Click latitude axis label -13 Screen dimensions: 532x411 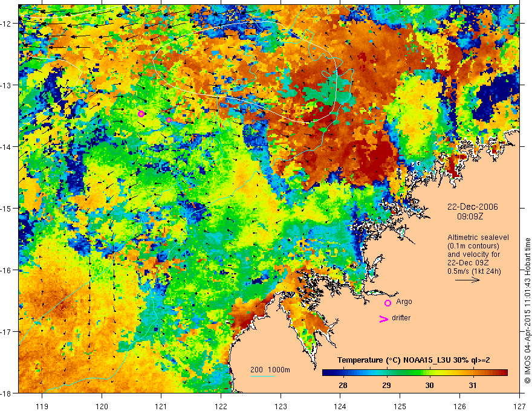pos(7,85)
